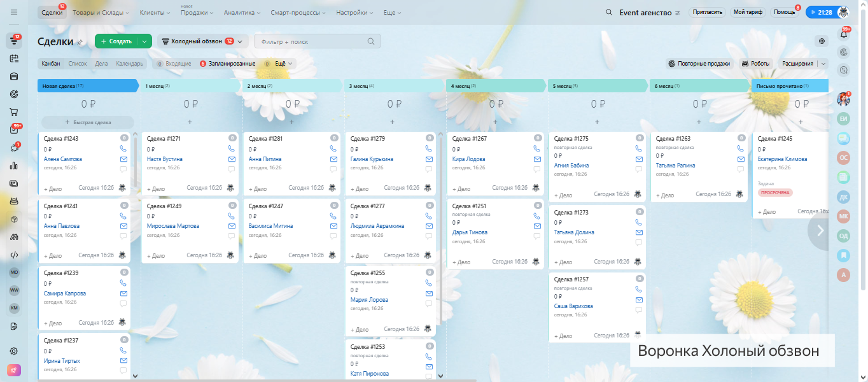
Task: Click the Роботы button
Action: (755, 64)
